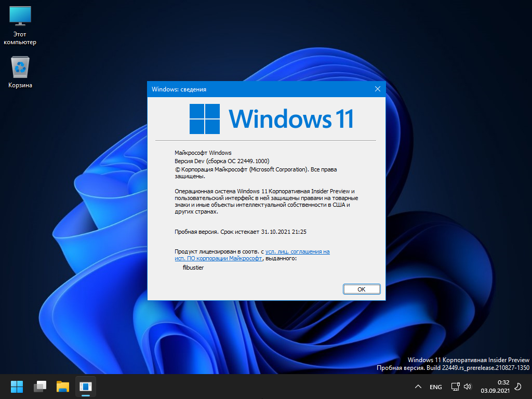Click the volume speaker tray icon

point(467,387)
